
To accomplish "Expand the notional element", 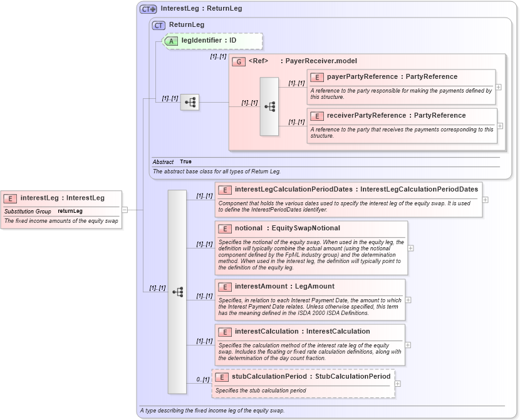I will [x=410, y=248].
